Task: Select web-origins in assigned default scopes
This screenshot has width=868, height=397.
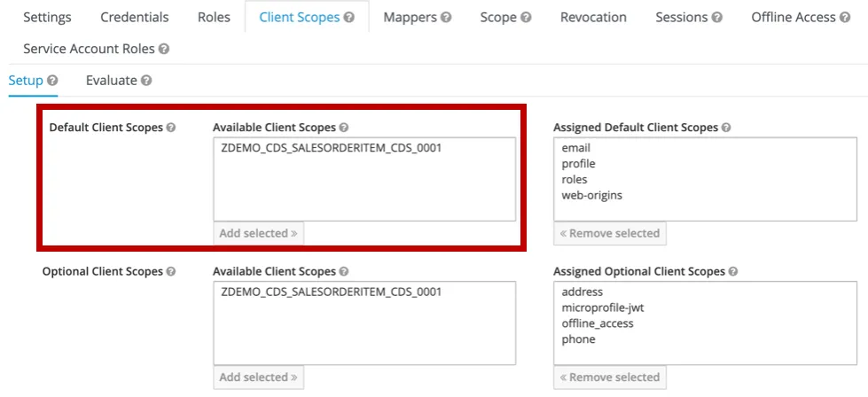Action: point(592,195)
